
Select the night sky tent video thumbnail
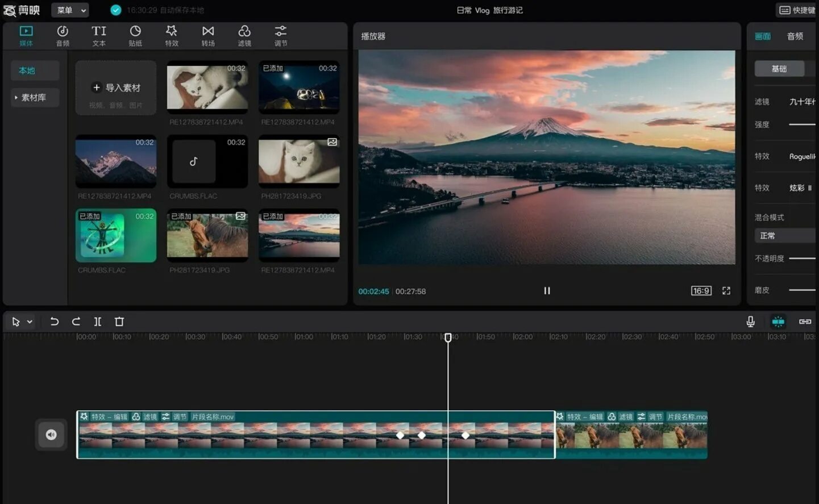click(x=299, y=87)
